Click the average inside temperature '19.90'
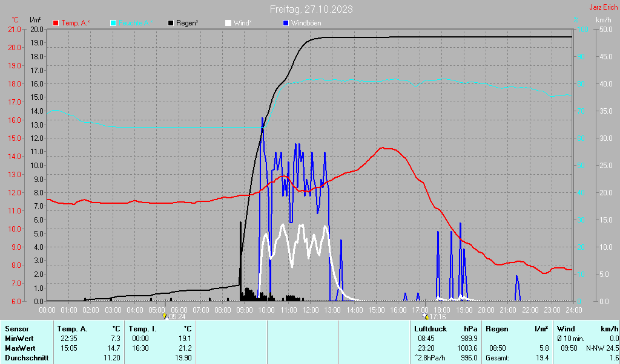 (183, 358)
